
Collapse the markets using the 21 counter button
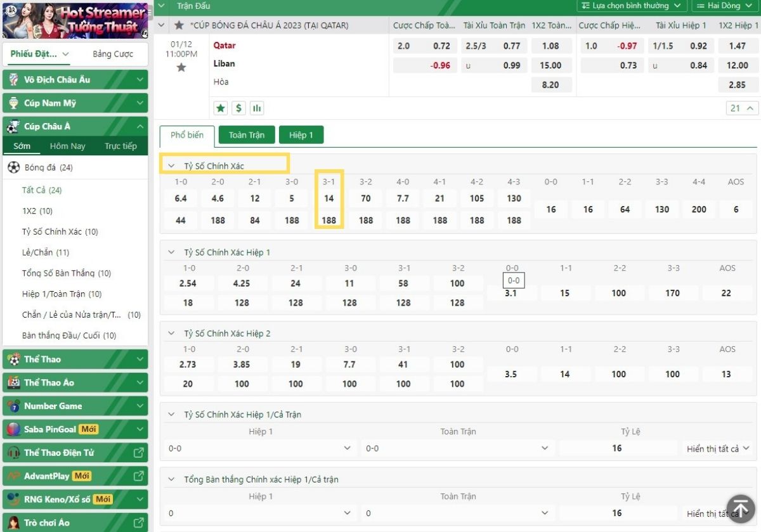tap(742, 108)
